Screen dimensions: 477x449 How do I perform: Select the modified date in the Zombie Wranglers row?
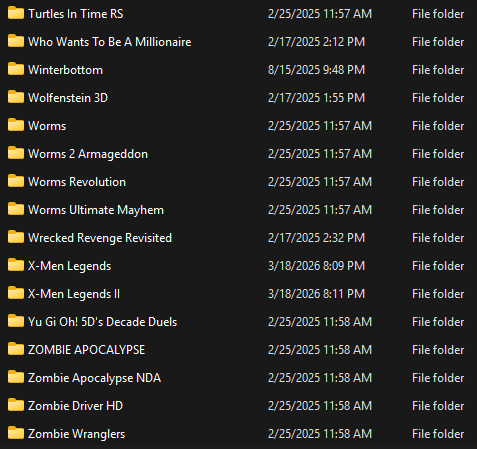[320, 434]
